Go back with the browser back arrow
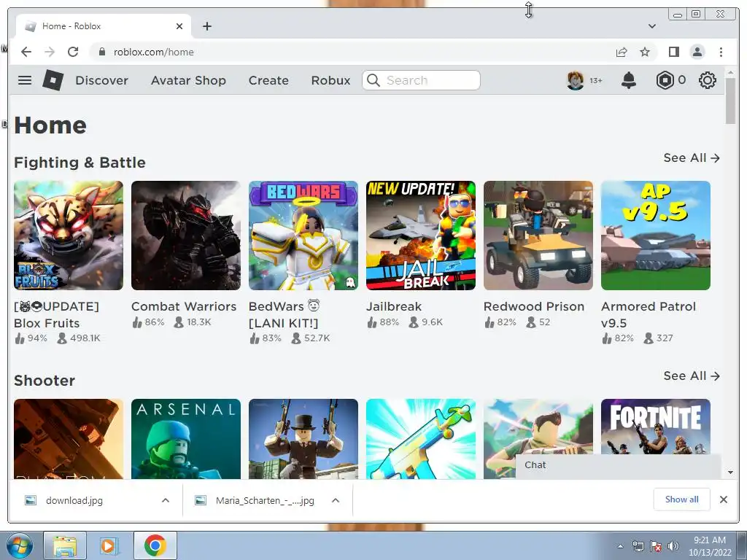 click(26, 52)
